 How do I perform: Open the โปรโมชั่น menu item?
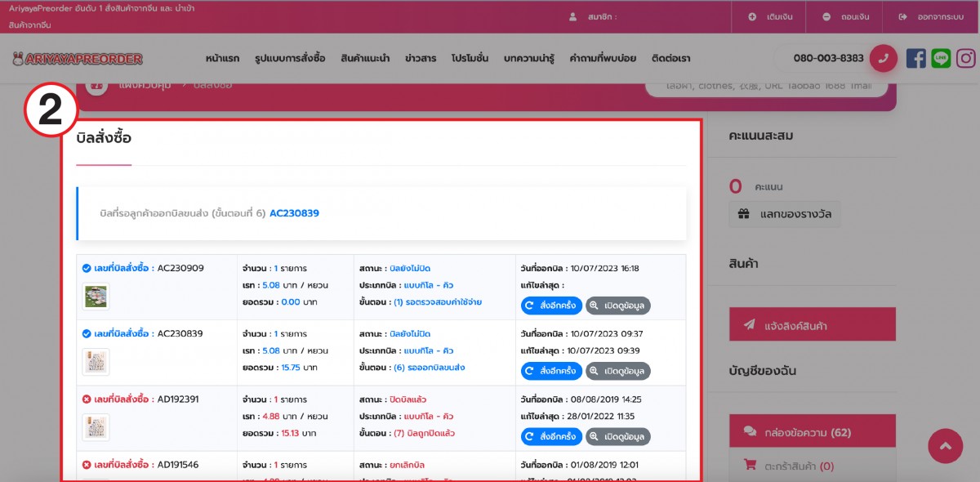[470, 59]
